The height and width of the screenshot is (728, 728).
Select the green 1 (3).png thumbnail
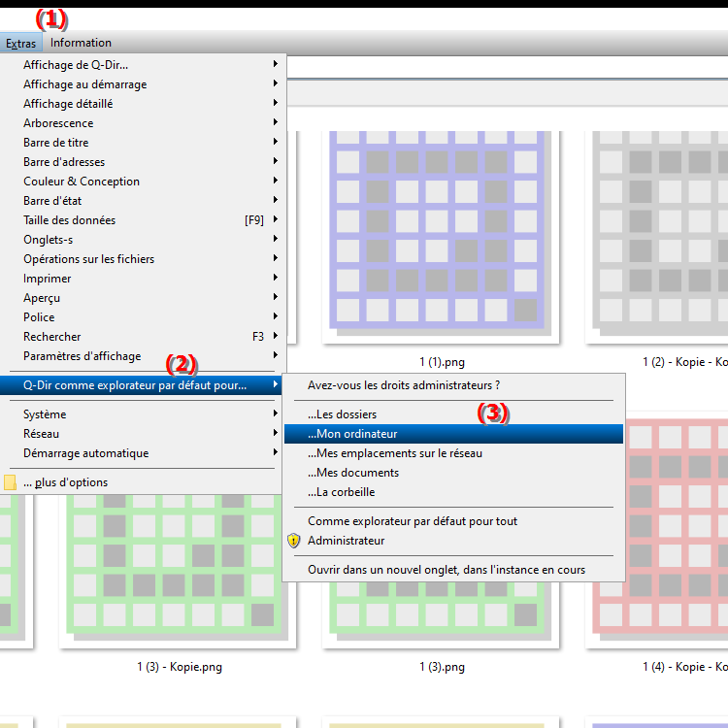coord(440,613)
